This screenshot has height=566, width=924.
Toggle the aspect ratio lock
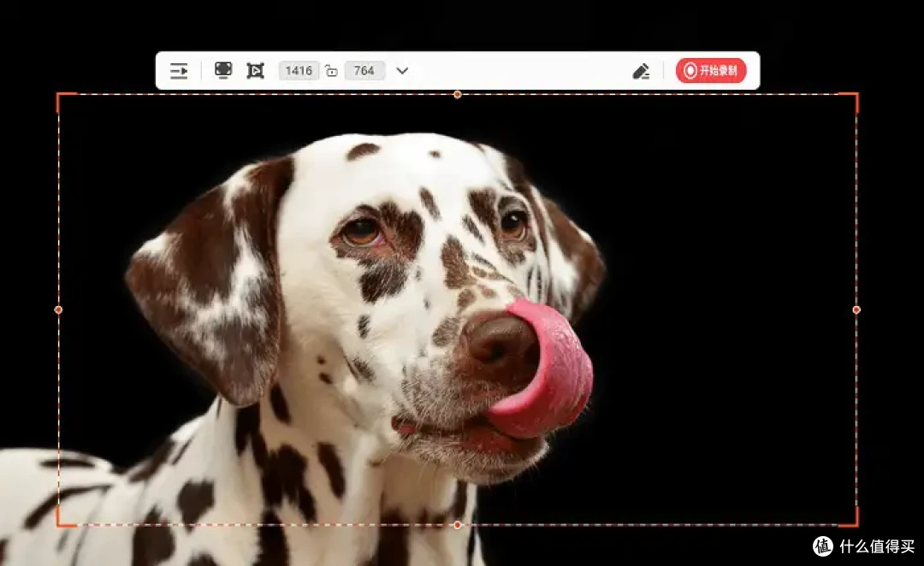pos(332,71)
